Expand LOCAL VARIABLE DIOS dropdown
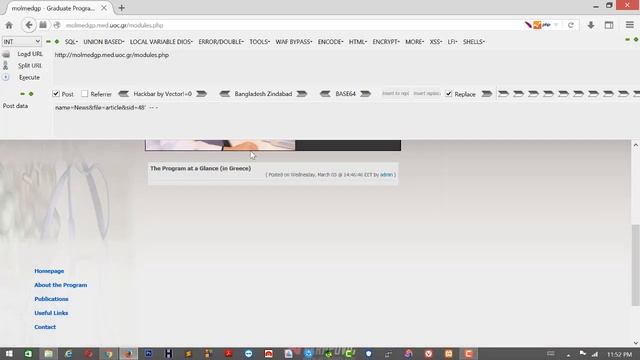Screen dimensions: 640x360 tap(161, 42)
